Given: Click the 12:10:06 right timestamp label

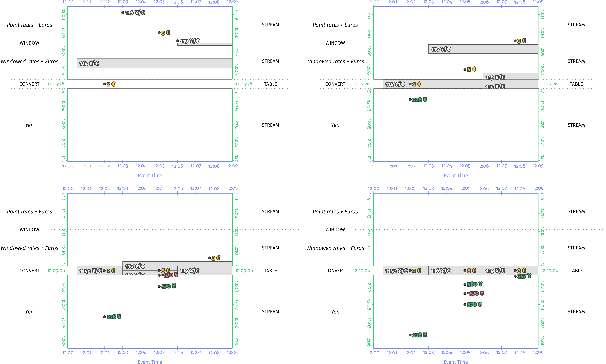Looking at the screenshot, I should tap(549, 271).
